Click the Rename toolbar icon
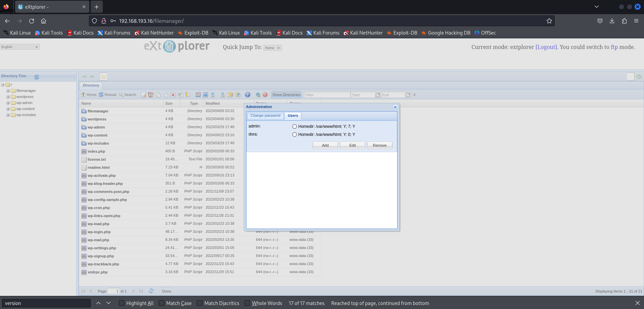Screen dimensions: 644x309 (180, 95)
